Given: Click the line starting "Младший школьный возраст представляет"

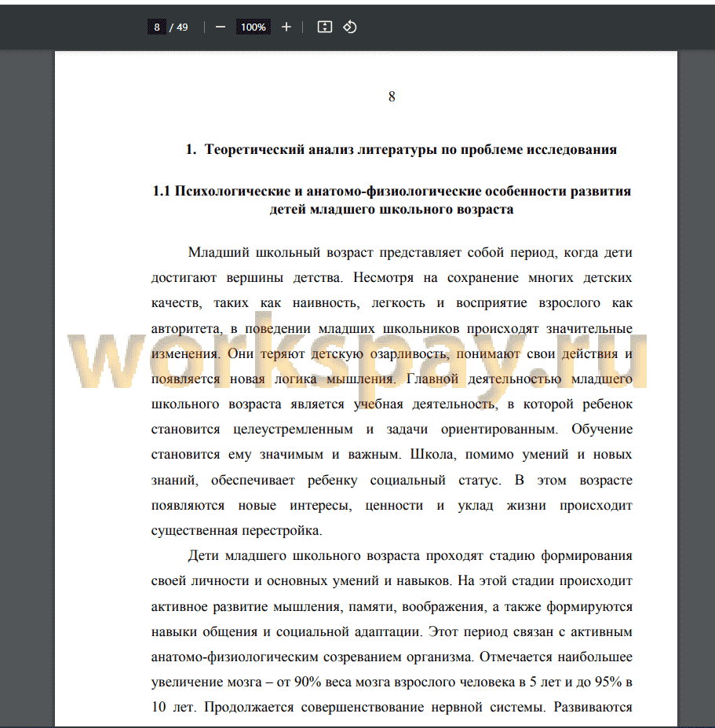Looking at the screenshot, I should [410, 253].
